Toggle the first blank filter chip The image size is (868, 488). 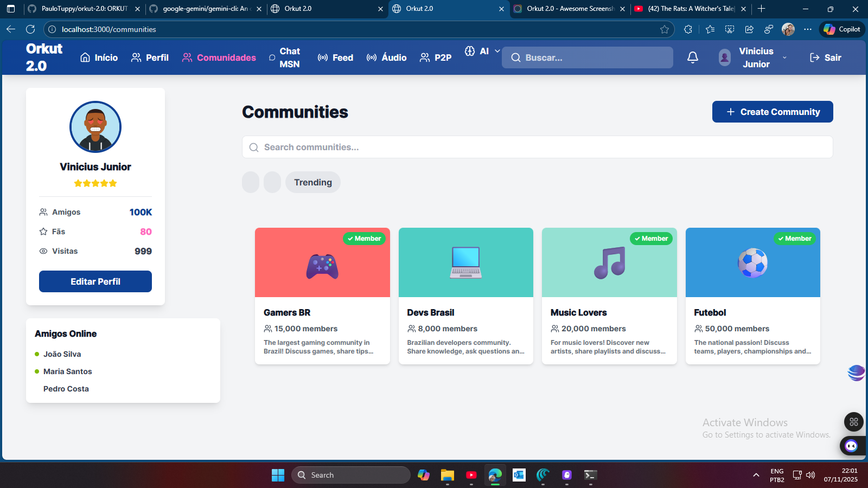click(251, 182)
